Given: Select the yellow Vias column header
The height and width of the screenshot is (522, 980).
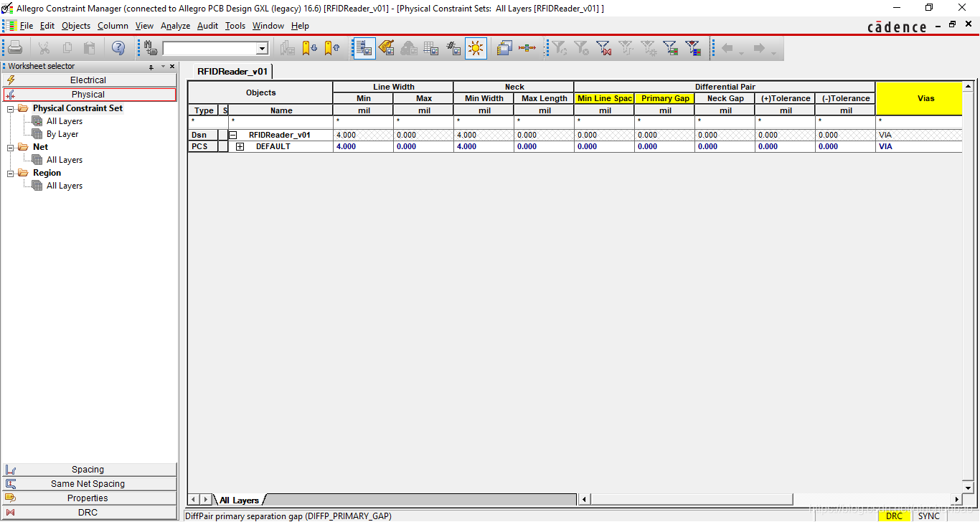Looking at the screenshot, I should tap(925, 98).
